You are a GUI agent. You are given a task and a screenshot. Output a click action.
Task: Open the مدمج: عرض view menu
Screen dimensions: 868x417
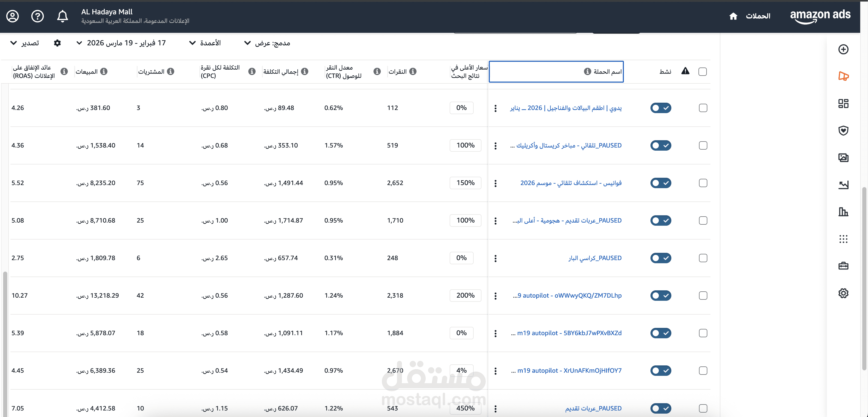[x=267, y=43]
